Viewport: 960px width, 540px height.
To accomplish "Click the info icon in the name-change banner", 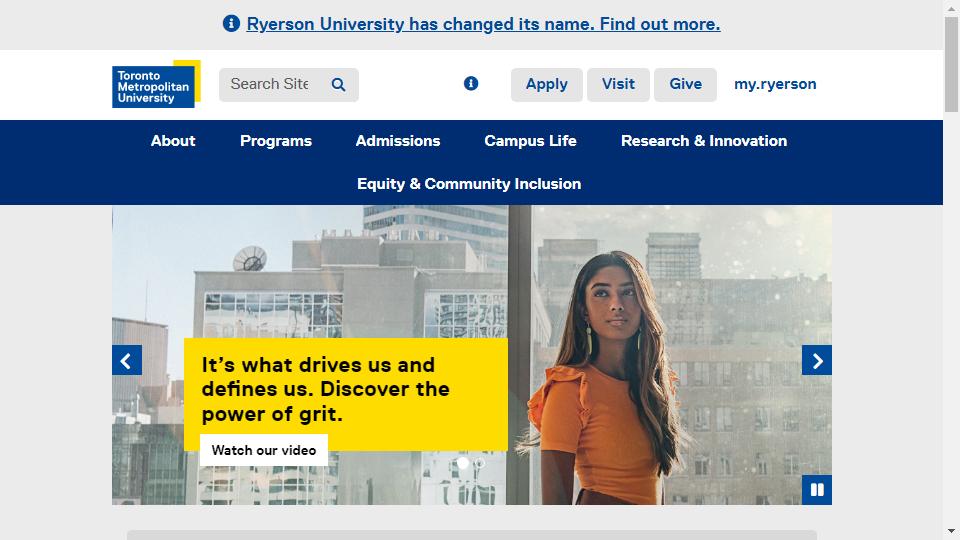I will point(231,23).
